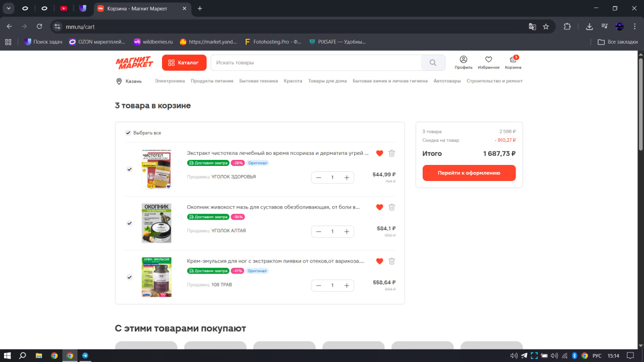Open the Экстракт чистотела product thumbnail
Viewport: 644px width, 362px height.
[156, 169]
